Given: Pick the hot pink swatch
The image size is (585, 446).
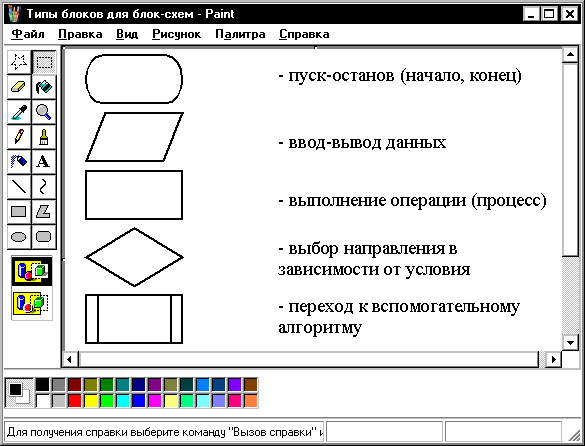Looking at the screenshot, I should [x=235, y=401].
